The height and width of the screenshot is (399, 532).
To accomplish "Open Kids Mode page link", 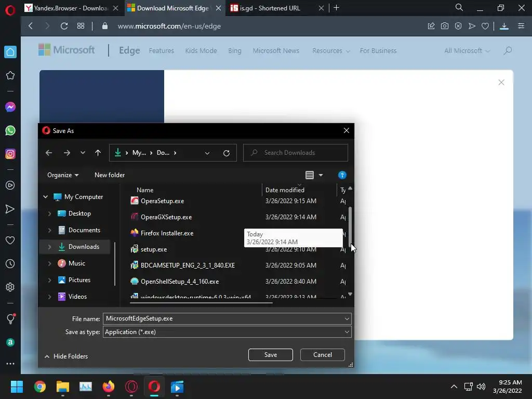I will click(201, 51).
